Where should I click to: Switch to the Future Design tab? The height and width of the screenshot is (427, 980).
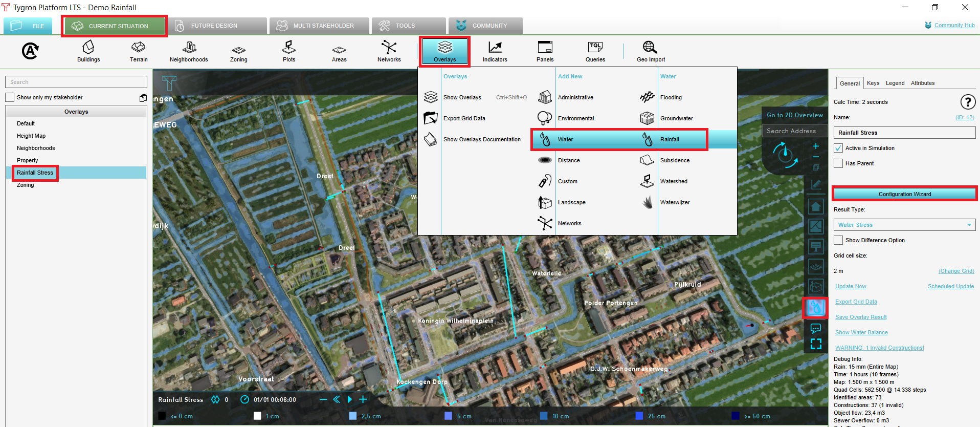[214, 26]
